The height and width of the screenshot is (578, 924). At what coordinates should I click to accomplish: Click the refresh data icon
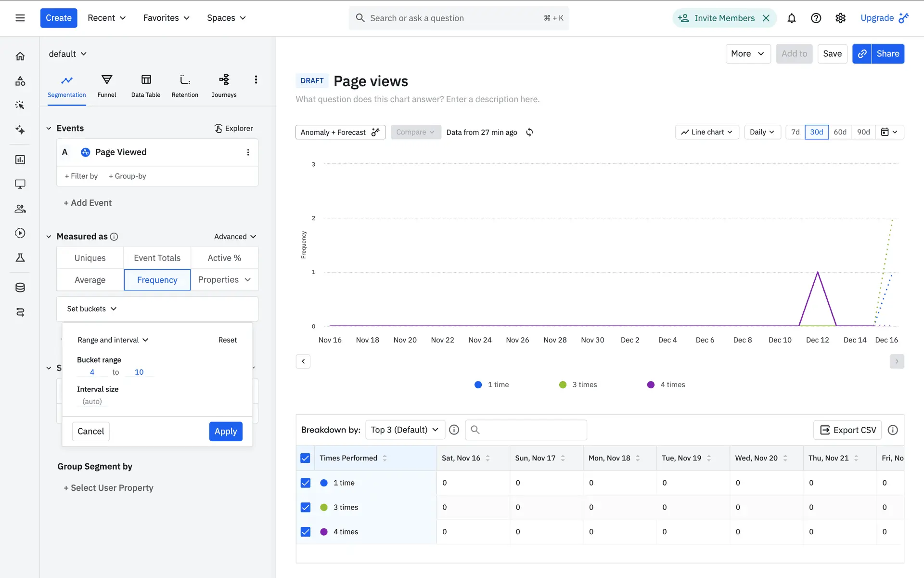click(x=529, y=132)
